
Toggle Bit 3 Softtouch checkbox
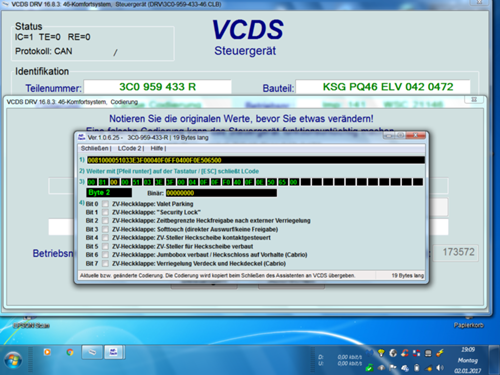click(105, 229)
